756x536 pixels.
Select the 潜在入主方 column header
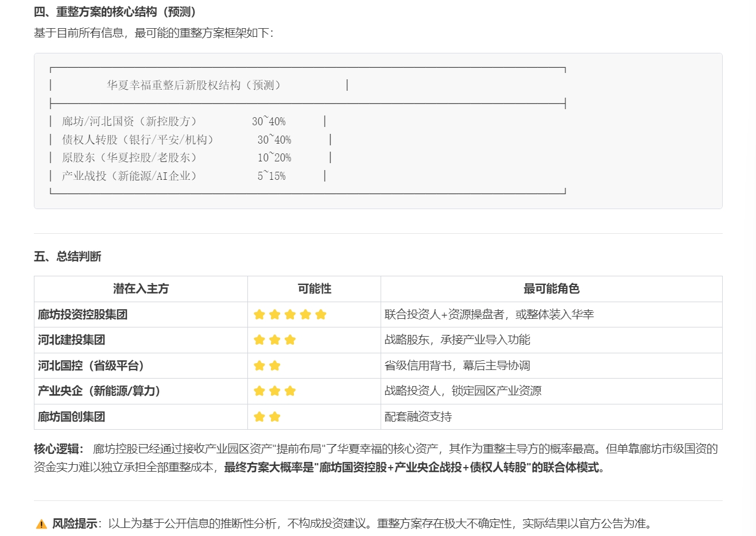tap(141, 289)
